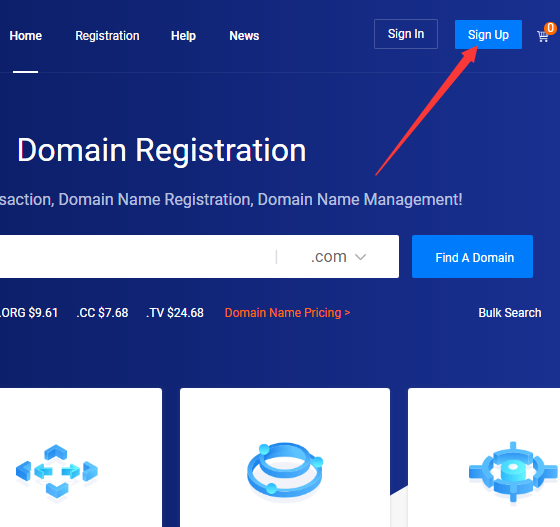This screenshot has height=527, width=560.
Task: Open the Registration menu item
Action: (107, 36)
